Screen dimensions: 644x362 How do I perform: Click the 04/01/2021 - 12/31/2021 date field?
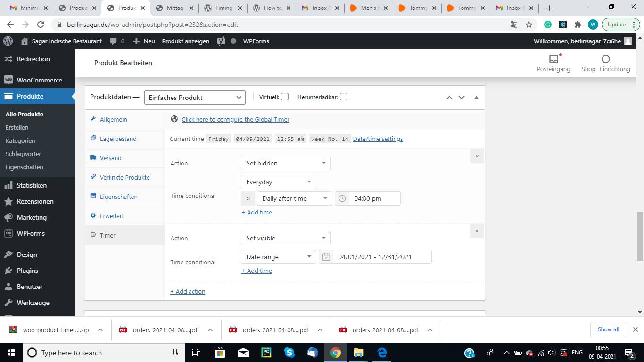tap(375, 257)
